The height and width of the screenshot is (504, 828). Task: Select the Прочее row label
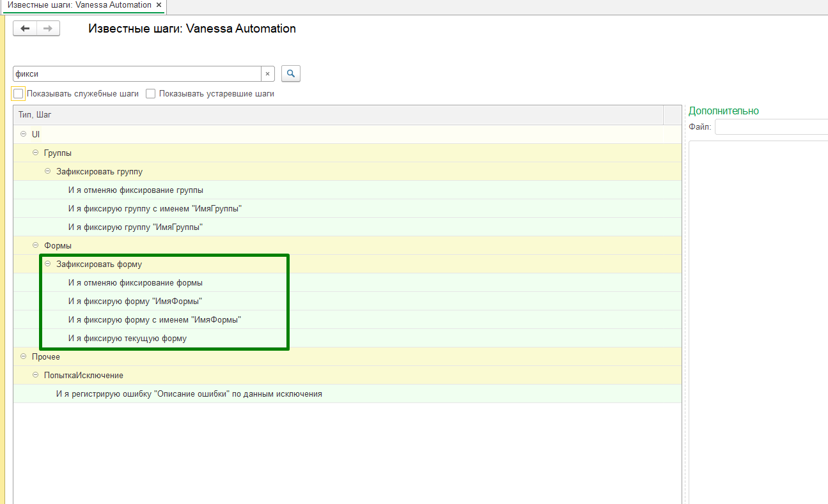click(46, 356)
